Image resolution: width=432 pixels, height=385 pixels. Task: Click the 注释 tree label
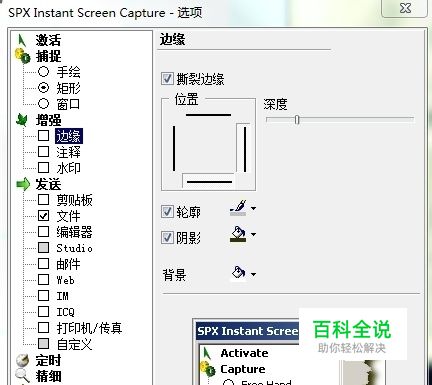[69, 152]
